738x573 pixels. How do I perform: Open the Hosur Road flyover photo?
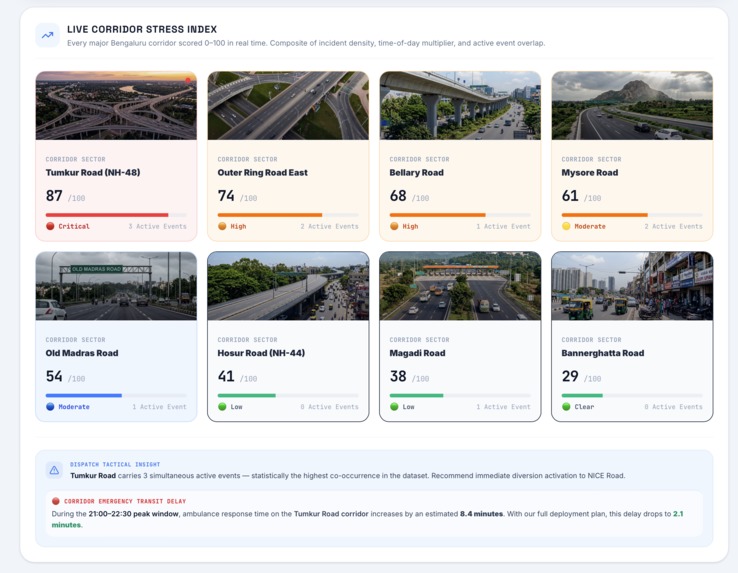tap(288, 286)
